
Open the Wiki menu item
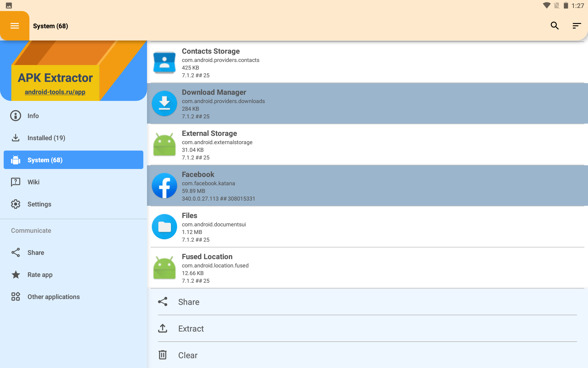coord(73,182)
